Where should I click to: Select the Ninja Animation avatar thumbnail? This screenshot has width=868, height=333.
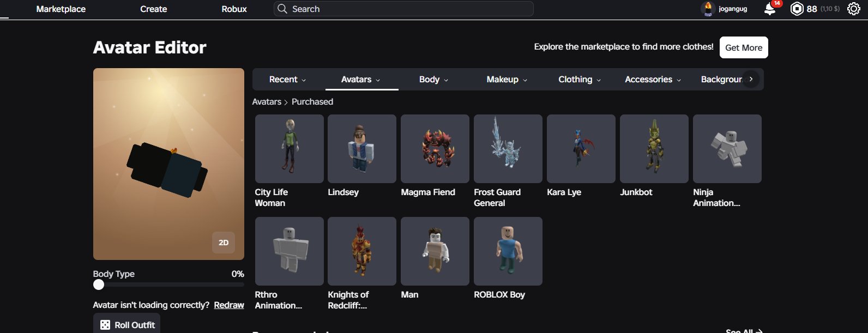pyautogui.click(x=727, y=149)
